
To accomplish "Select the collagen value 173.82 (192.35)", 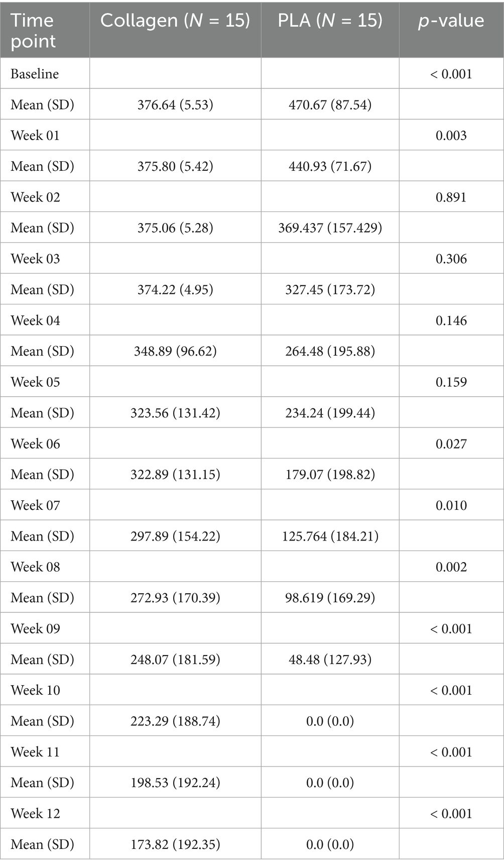I will click(x=175, y=844).
